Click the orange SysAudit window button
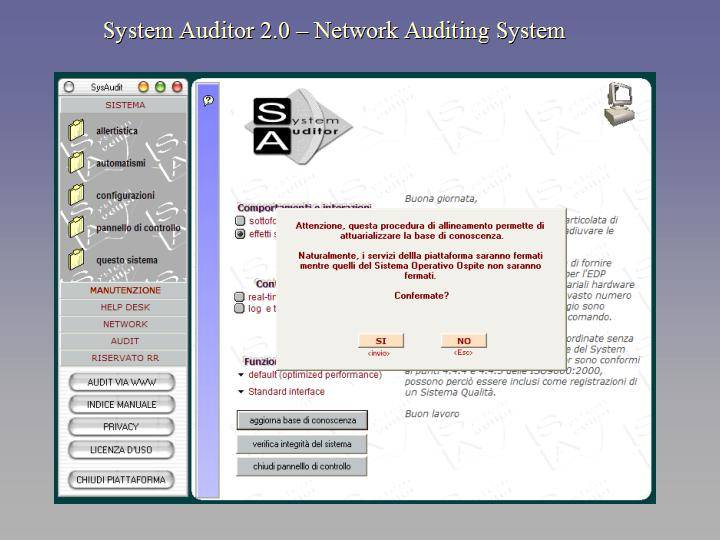 click(x=143, y=86)
